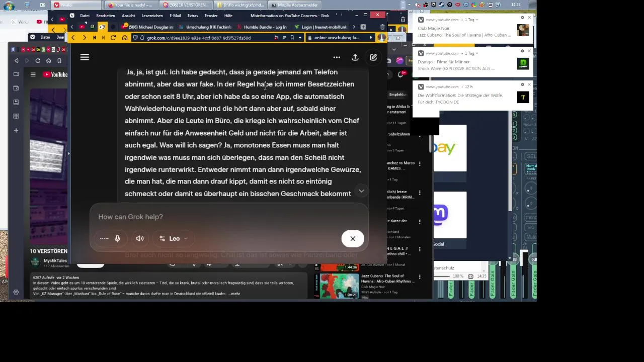Click '(508) 10 VERSTÖREN...' taskbar window
This screenshot has height=362, width=644.
coord(186,5)
